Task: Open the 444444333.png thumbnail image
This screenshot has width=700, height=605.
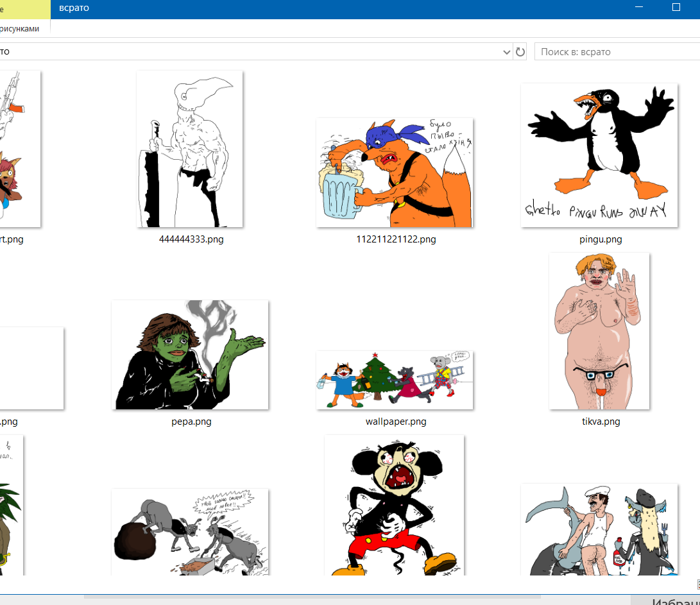Action: (x=190, y=149)
